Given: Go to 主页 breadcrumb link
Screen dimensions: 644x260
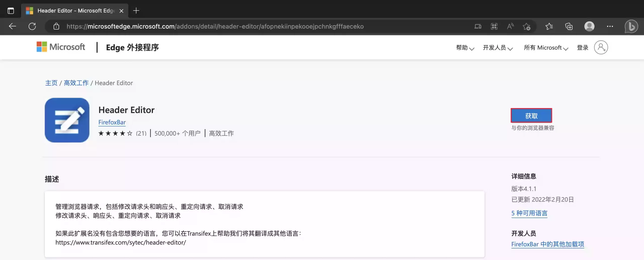Looking at the screenshot, I should tap(51, 83).
